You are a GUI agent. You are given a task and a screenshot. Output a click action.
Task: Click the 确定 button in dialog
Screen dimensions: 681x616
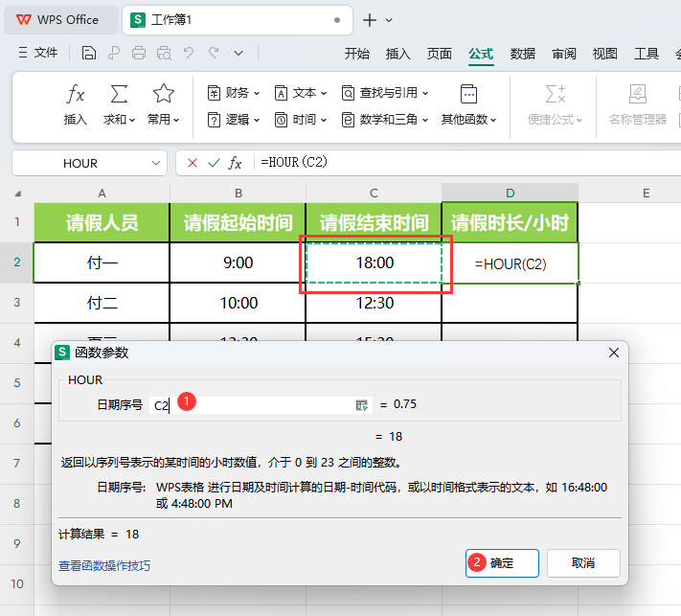502,563
